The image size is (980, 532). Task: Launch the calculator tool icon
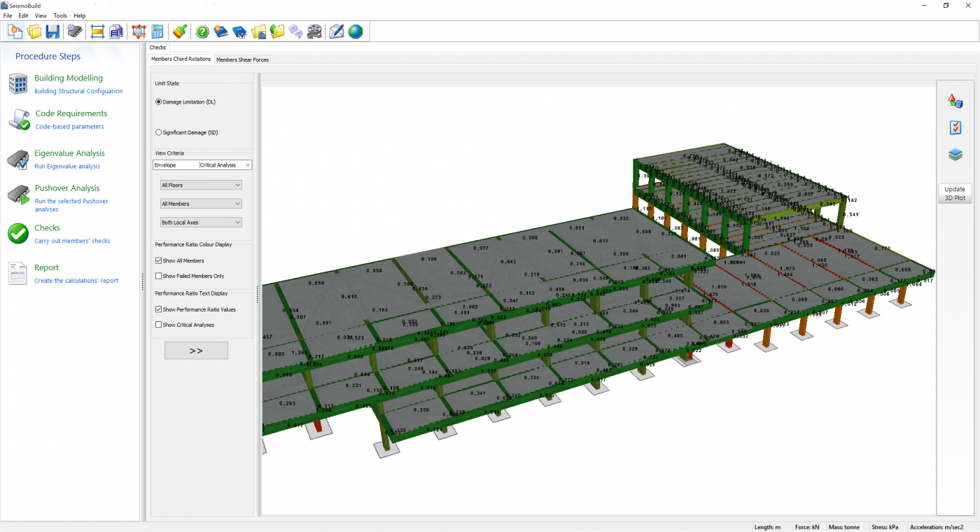157,31
